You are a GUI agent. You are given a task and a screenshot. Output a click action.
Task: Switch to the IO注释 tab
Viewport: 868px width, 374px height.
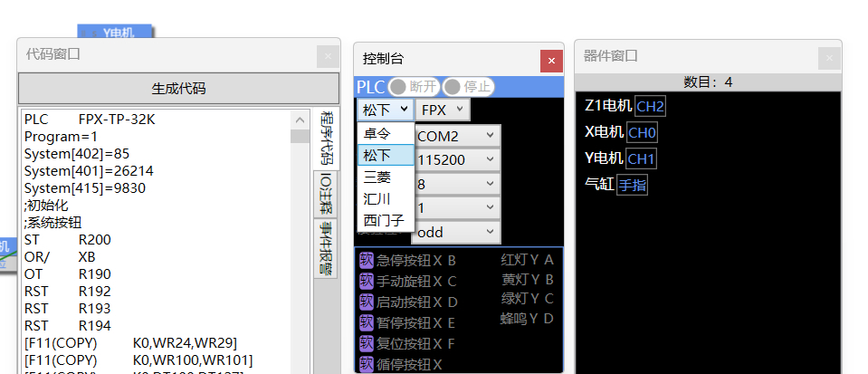click(324, 195)
